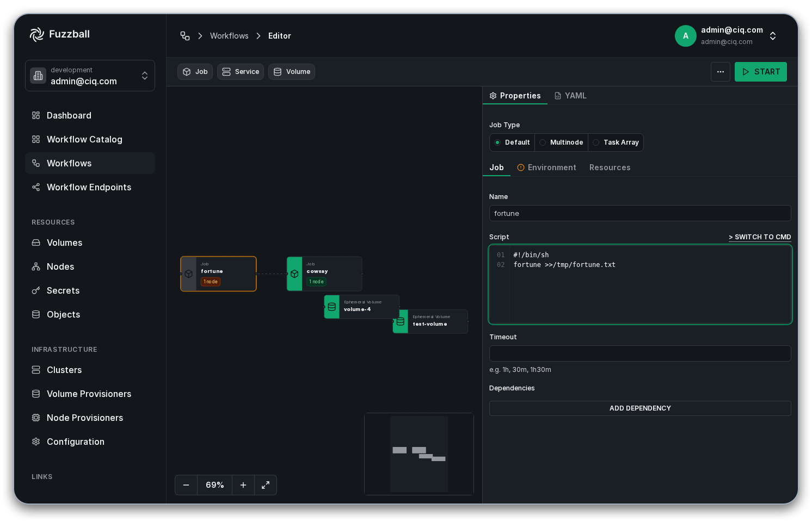Click the fit-to-view expand icon
The image size is (812, 522).
(x=266, y=485)
